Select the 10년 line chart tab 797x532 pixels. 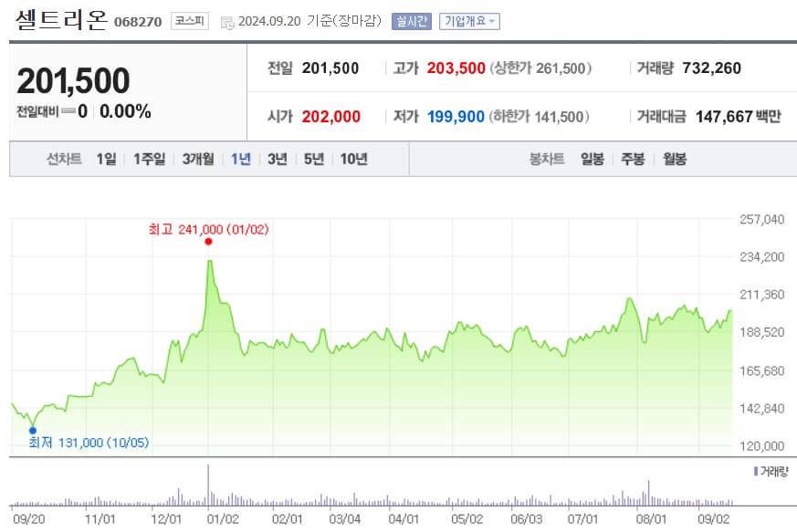click(x=353, y=159)
